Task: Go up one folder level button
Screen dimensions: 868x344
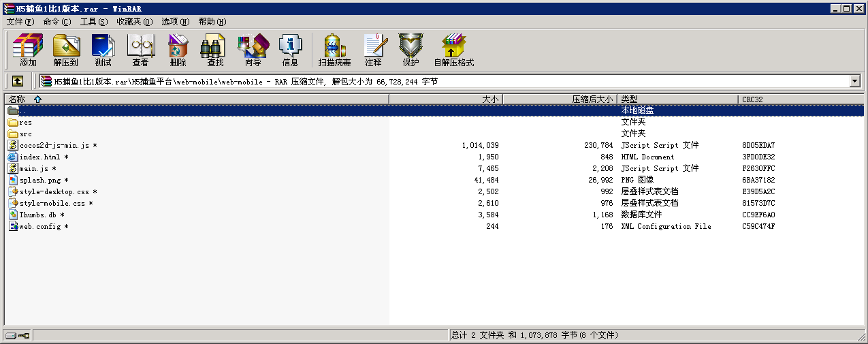Action: (18, 82)
